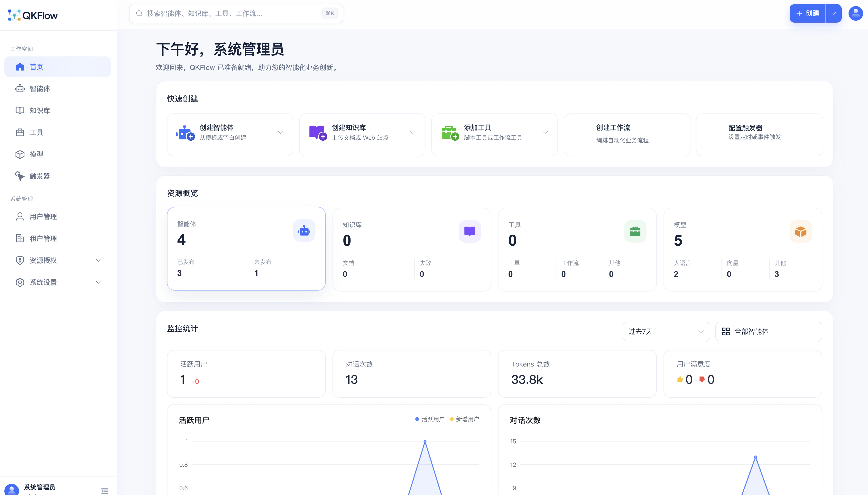The height and width of the screenshot is (495, 868).
Task: Click the 系统设置 gear icon
Action: click(20, 282)
